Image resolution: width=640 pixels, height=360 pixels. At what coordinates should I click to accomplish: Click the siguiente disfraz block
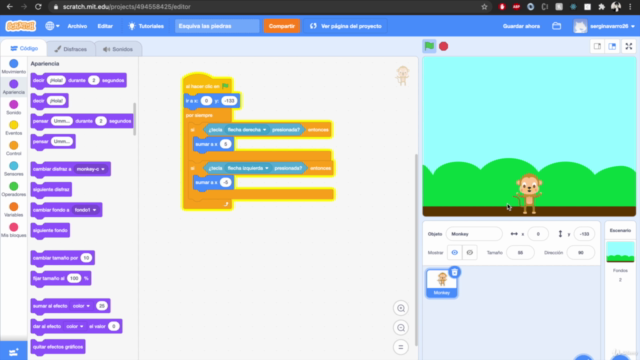(x=51, y=190)
